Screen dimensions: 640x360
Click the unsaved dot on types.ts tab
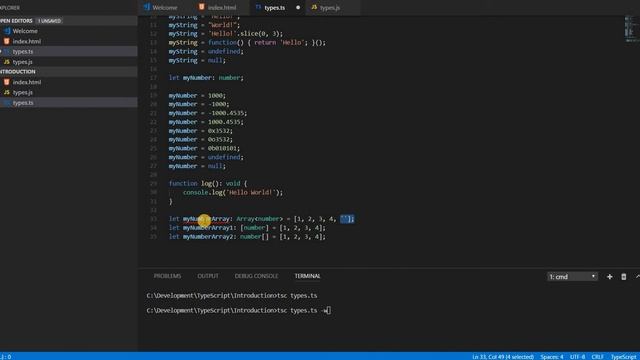(298, 7)
